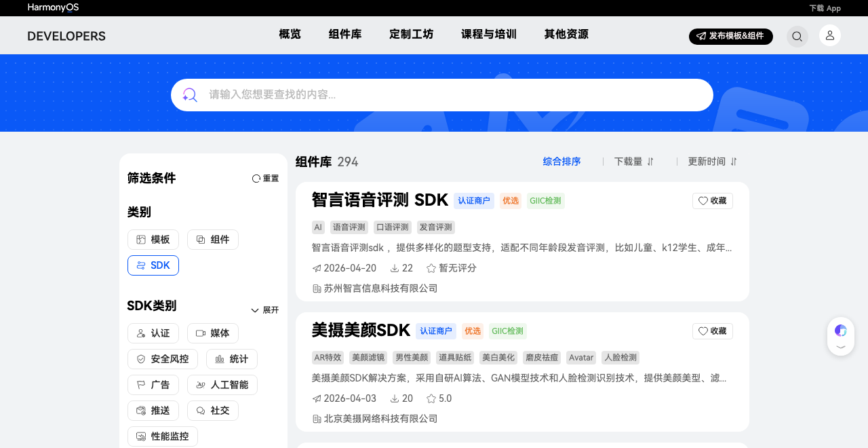Click the 磨皮祛痘 tag
The width and height of the screenshot is (868, 448).
(542, 358)
